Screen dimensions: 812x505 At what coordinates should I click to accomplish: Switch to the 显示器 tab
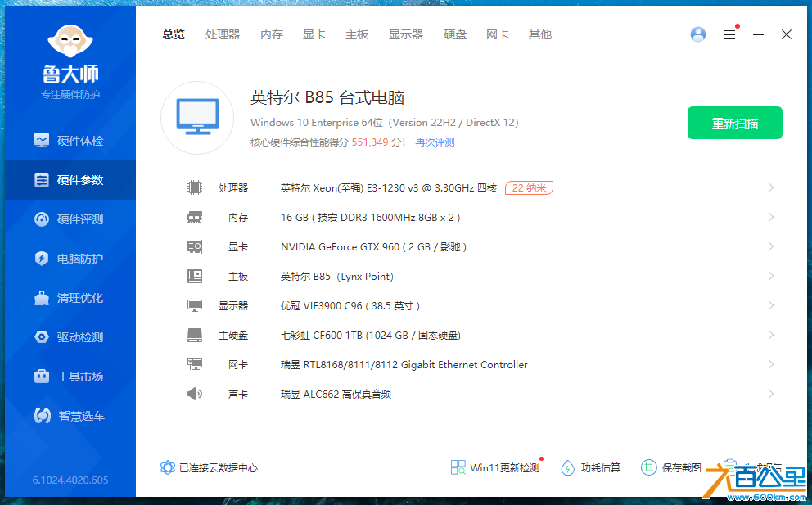(406, 34)
